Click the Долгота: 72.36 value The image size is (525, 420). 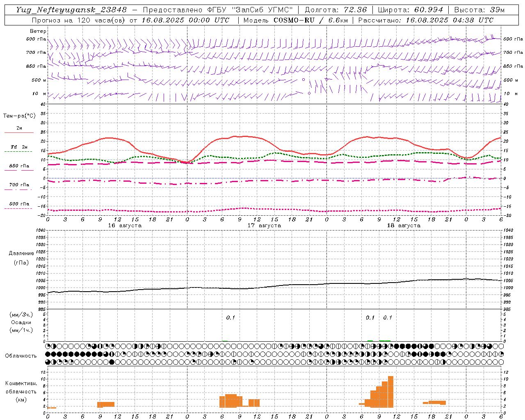point(336,10)
